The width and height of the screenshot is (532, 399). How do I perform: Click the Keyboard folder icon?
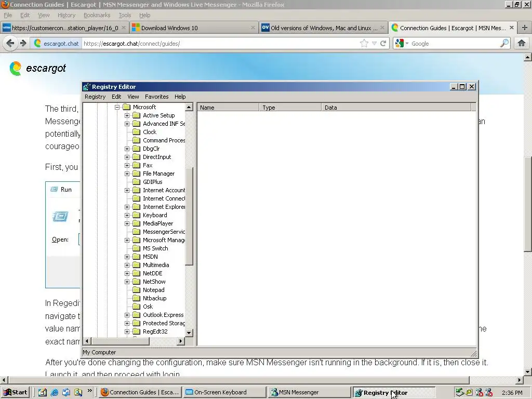click(137, 215)
